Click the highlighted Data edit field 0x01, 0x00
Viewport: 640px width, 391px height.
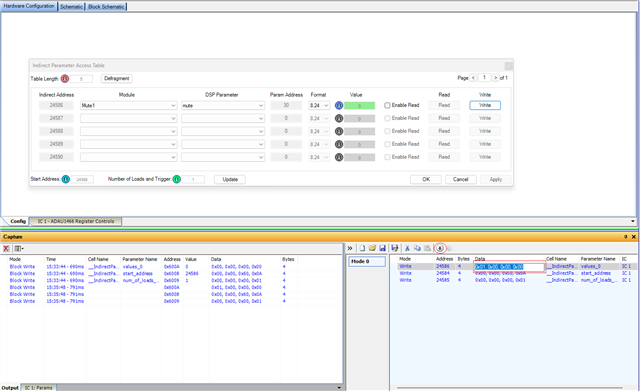[509, 267]
